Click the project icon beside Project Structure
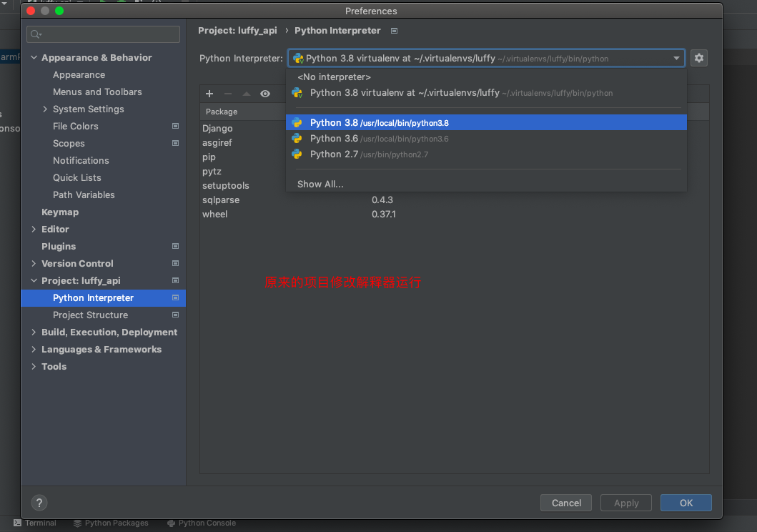Screen dimensions: 757x532 pyautogui.click(x=175, y=315)
